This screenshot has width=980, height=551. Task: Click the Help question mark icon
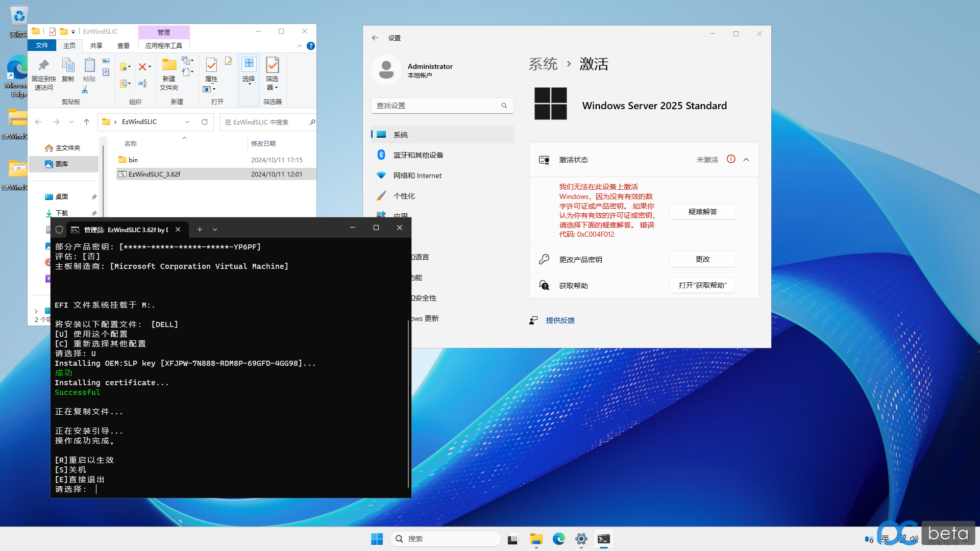click(311, 46)
